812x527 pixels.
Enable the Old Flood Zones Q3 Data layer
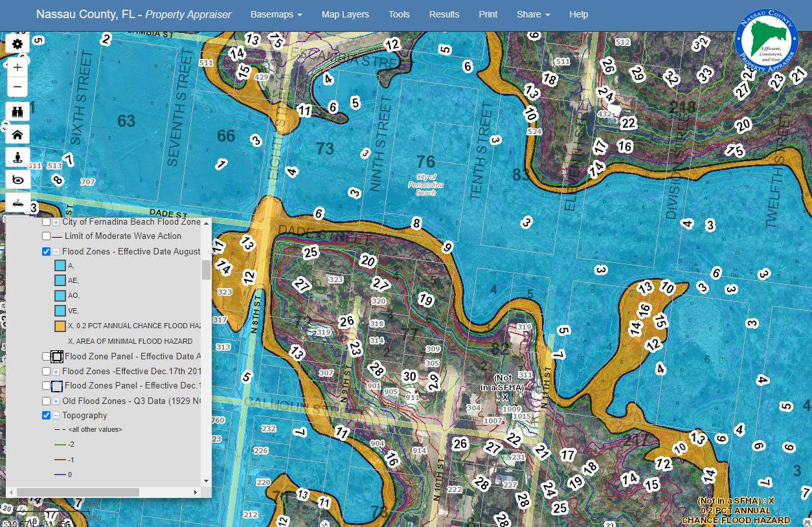(46, 400)
